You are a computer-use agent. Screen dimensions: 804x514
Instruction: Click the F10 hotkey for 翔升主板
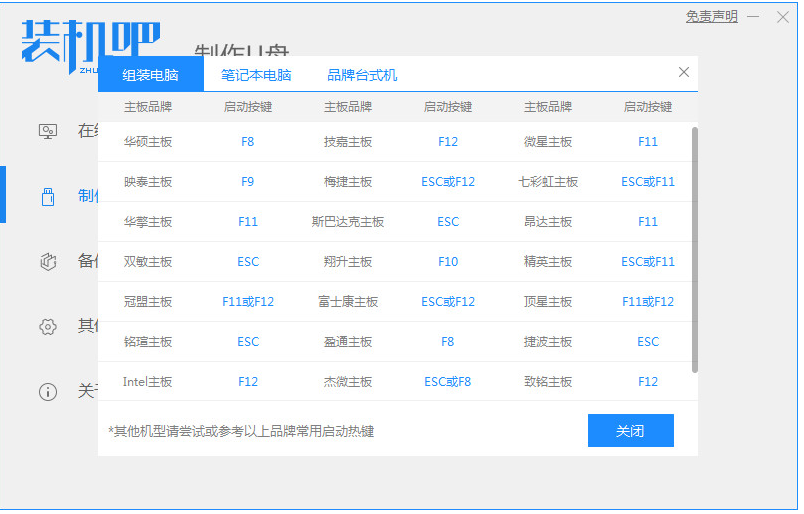pos(448,262)
